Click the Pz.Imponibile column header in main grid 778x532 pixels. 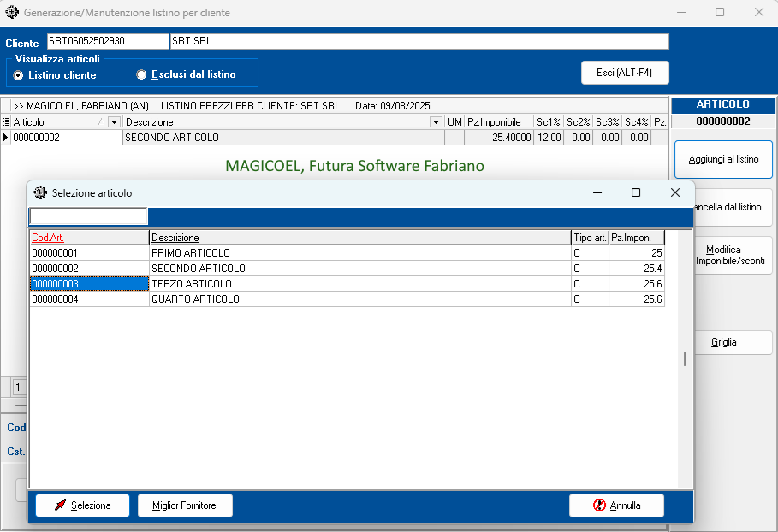[x=499, y=122]
